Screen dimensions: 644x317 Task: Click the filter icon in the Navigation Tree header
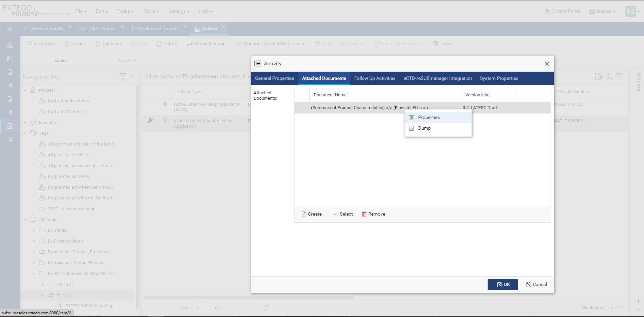[122, 76]
